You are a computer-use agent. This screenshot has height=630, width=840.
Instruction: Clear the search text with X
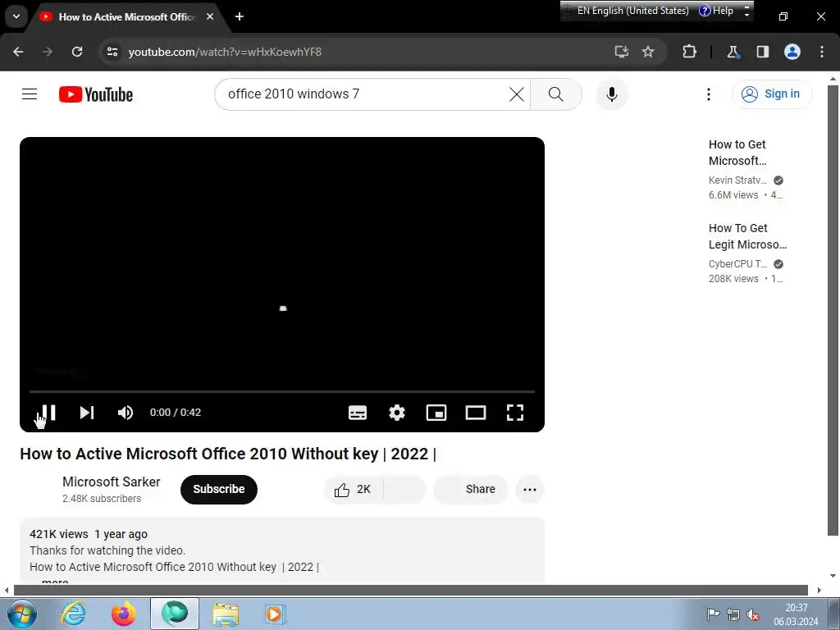[517, 94]
